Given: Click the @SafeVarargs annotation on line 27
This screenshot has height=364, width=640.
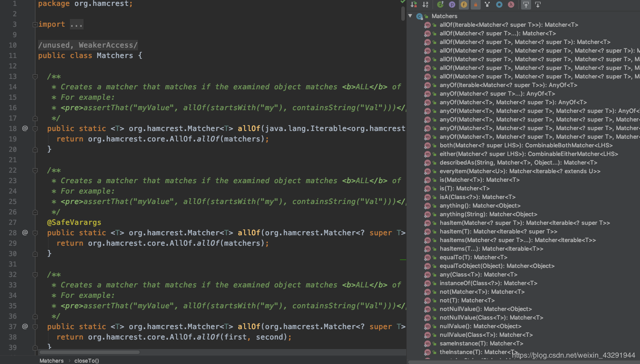Looking at the screenshot, I should click(74, 223).
